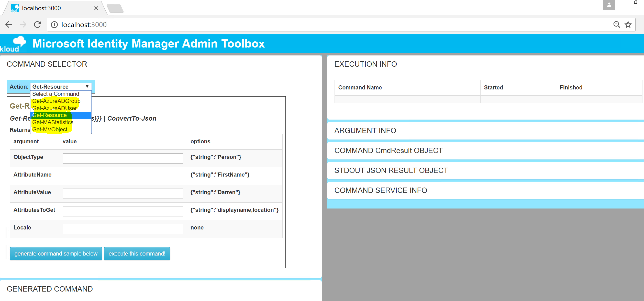
Task: Close the localhost:3000 browser tab
Action: click(x=96, y=8)
